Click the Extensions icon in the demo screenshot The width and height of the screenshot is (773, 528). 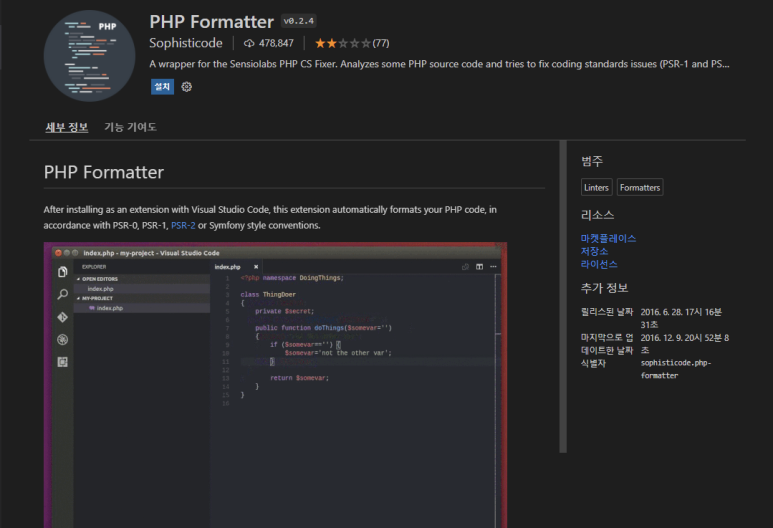point(63,362)
